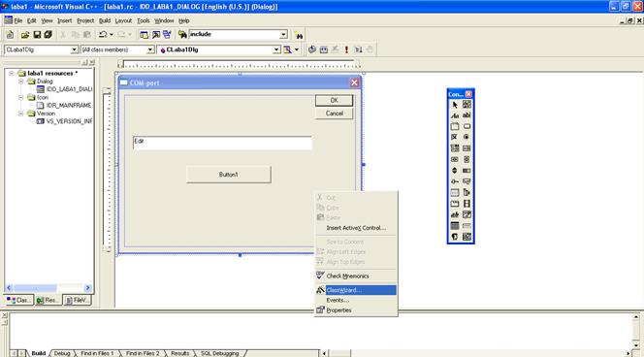This screenshot has height=357, width=644.
Task: Choose Insert ActiveX Control... from context menu
Action: click(x=356, y=228)
